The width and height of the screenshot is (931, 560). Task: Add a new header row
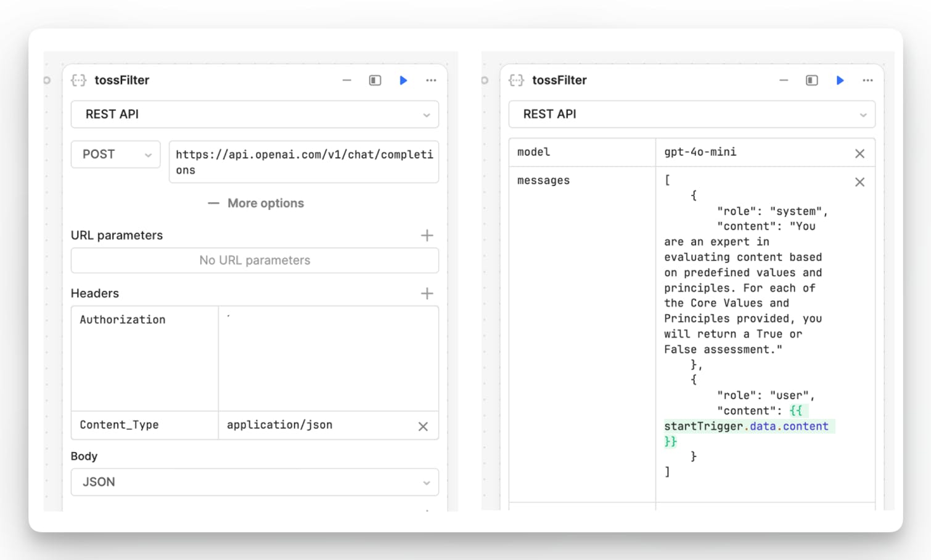point(427,293)
